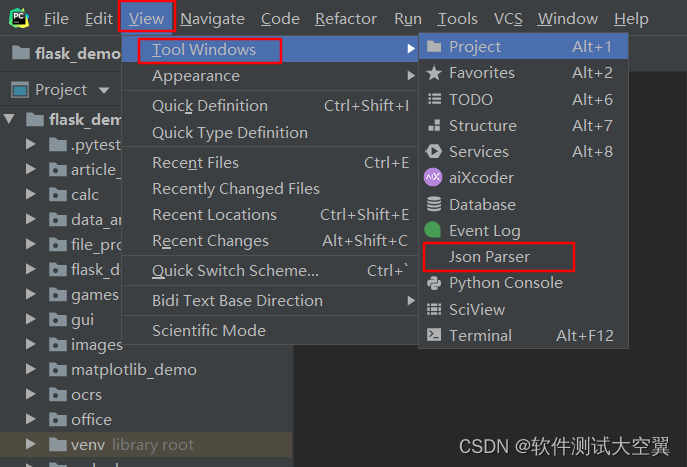Viewport: 687px width, 467px height.
Task: Click the PyCharm logo icon
Action: pyautogui.click(x=20, y=18)
